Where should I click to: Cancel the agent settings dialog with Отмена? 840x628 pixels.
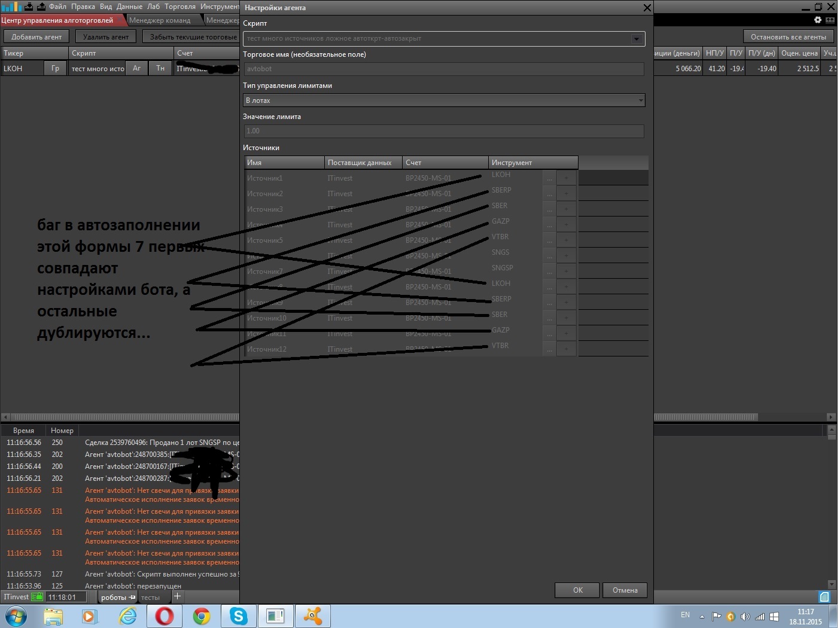point(625,590)
